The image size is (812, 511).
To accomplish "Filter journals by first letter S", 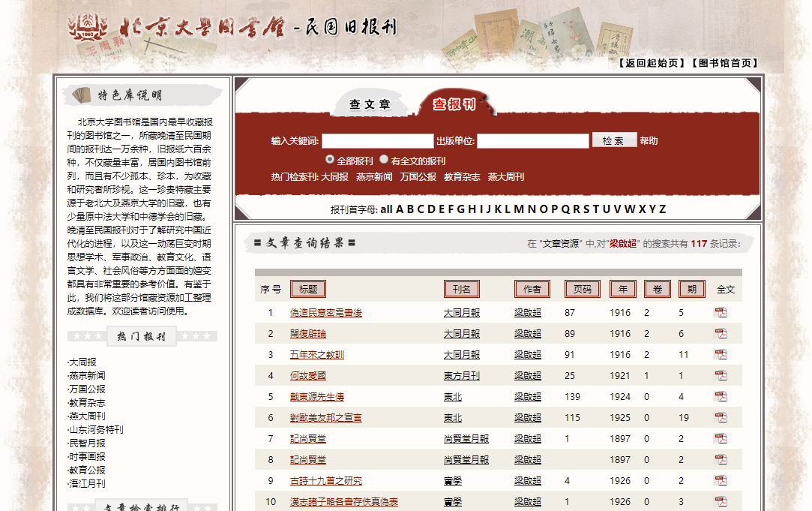I will point(586,209).
